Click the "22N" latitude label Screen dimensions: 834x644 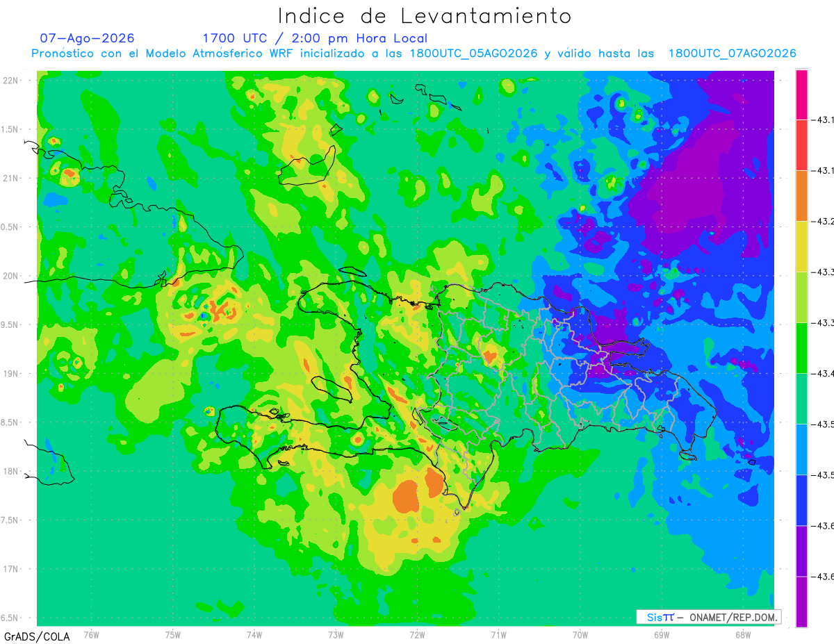click(10, 81)
